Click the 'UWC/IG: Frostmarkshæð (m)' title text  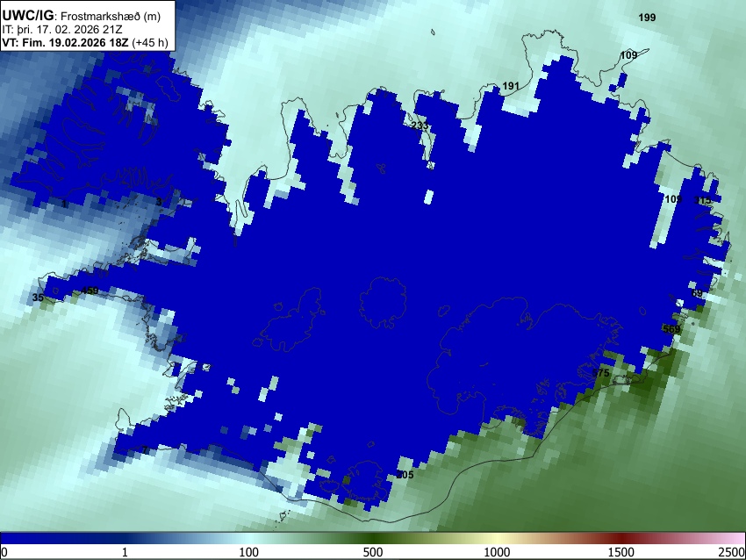[x=82, y=16]
